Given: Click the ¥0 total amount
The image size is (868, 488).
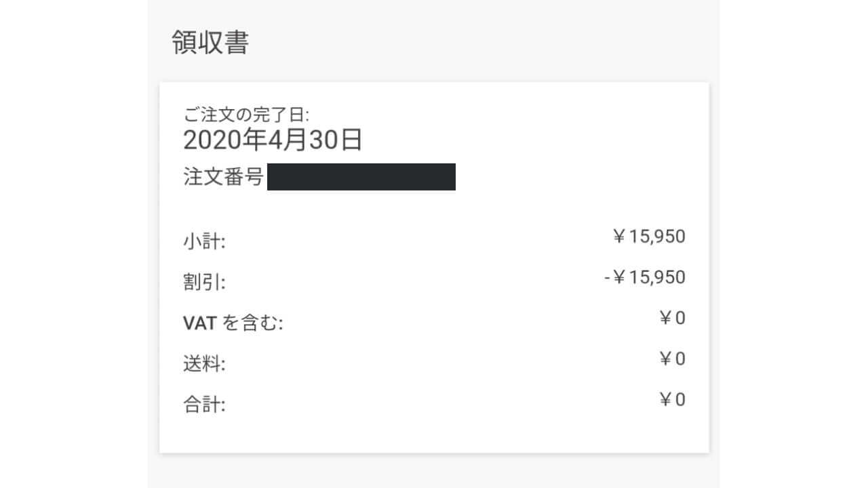Looking at the screenshot, I should point(672,399).
